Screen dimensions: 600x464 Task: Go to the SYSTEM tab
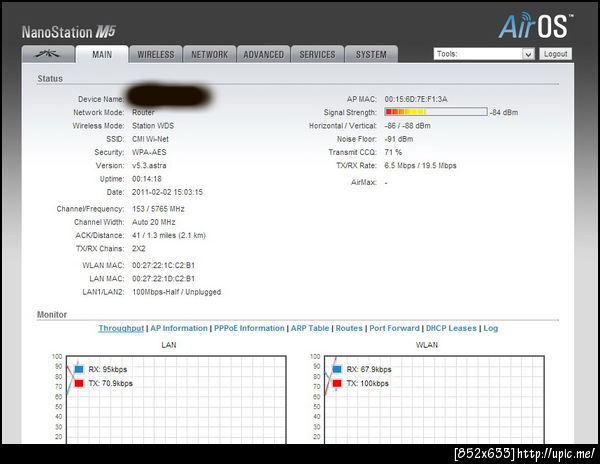371,54
